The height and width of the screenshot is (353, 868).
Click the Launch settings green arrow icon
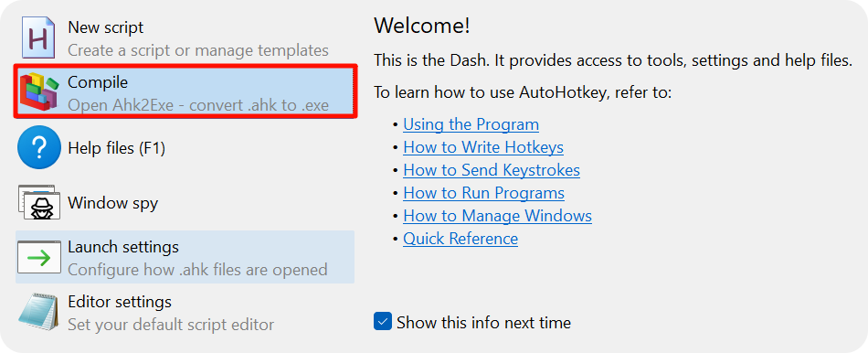coord(38,257)
